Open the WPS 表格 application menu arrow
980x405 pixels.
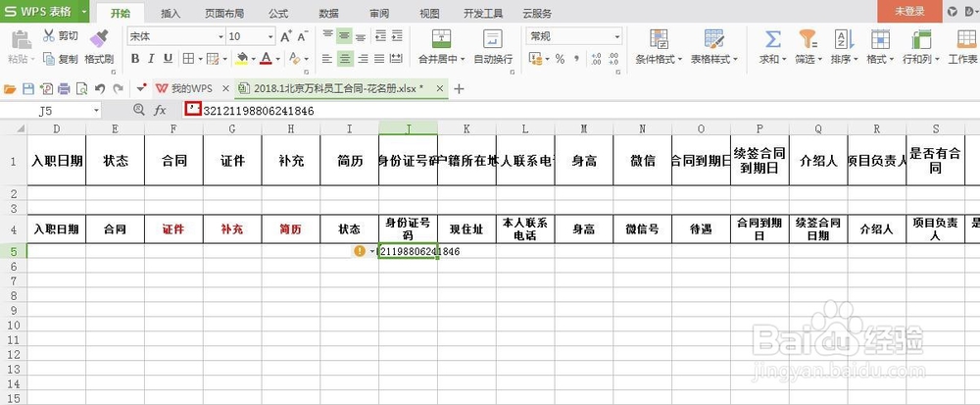click(82, 11)
